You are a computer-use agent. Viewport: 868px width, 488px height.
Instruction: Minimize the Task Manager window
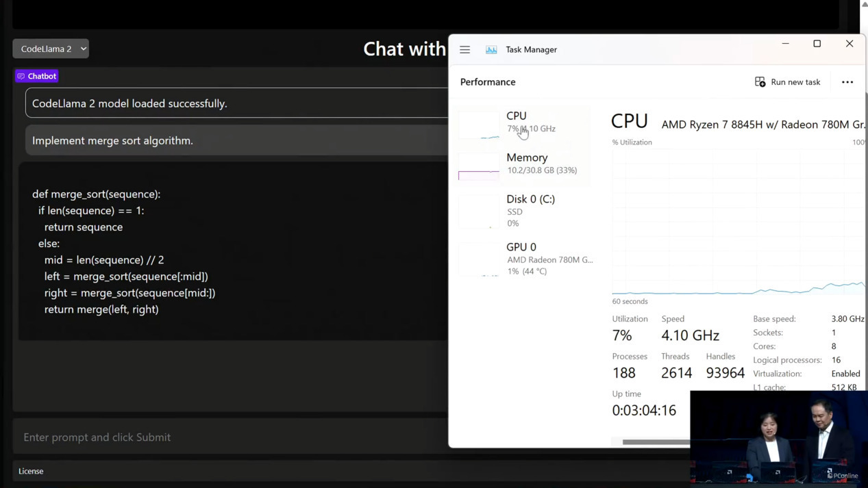[x=786, y=44]
